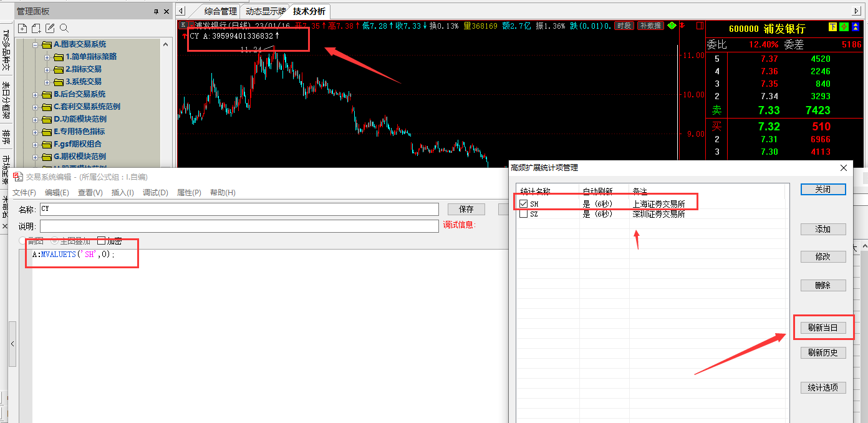This screenshot has width=868, height=423.
Task: Expand the G.期权模块范例 tree node
Action: [x=36, y=157]
